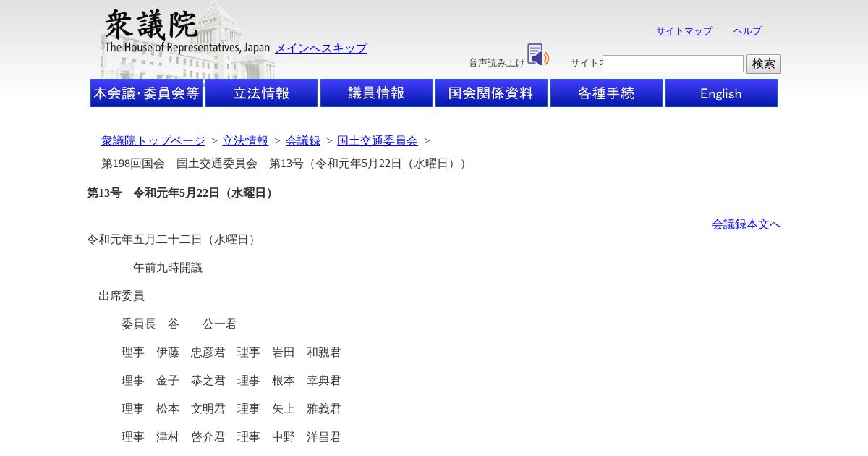The image size is (868, 456).
Task: Click the heading 第13号 令和元年5月22日（水曜日）
Action: pyautogui.click(x=182, y=193)
